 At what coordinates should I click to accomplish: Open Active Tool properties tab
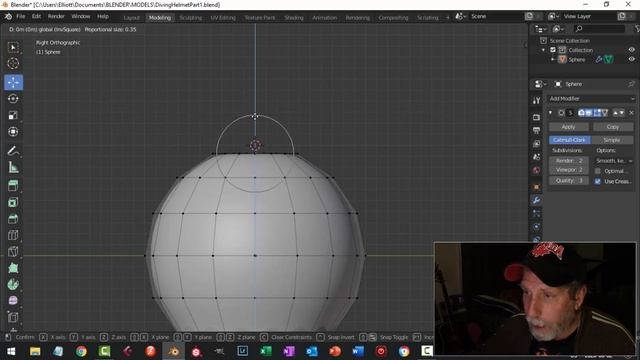coord(536,100)
